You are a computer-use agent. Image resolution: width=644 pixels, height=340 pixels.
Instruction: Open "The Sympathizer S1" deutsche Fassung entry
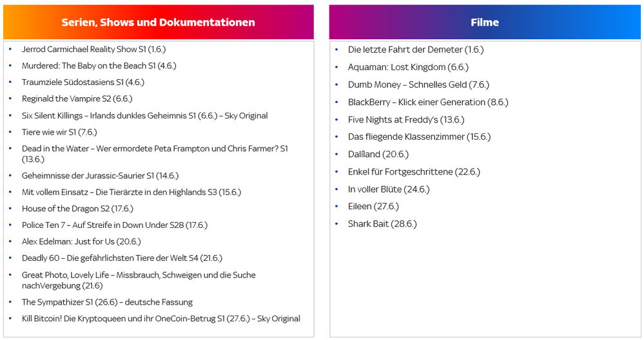click(x=107, y=302)
